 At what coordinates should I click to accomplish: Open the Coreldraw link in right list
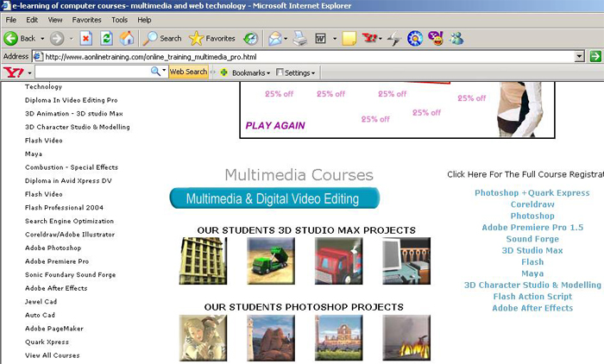tap(532, 204)
